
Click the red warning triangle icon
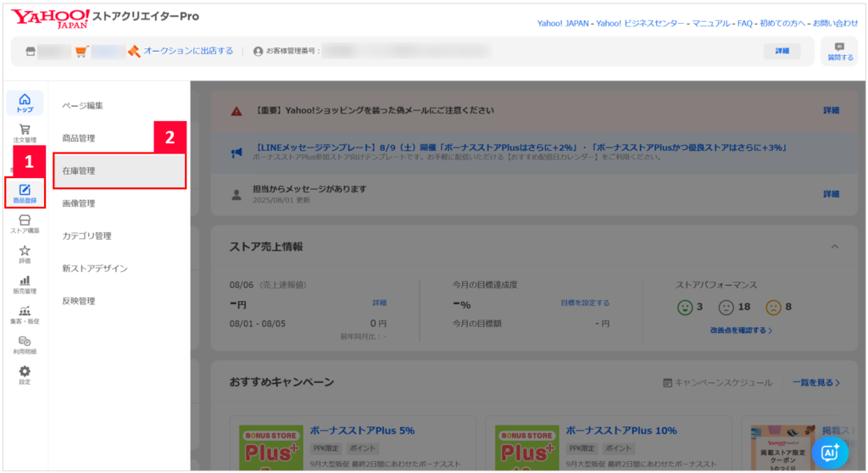(x=236, y=111)
